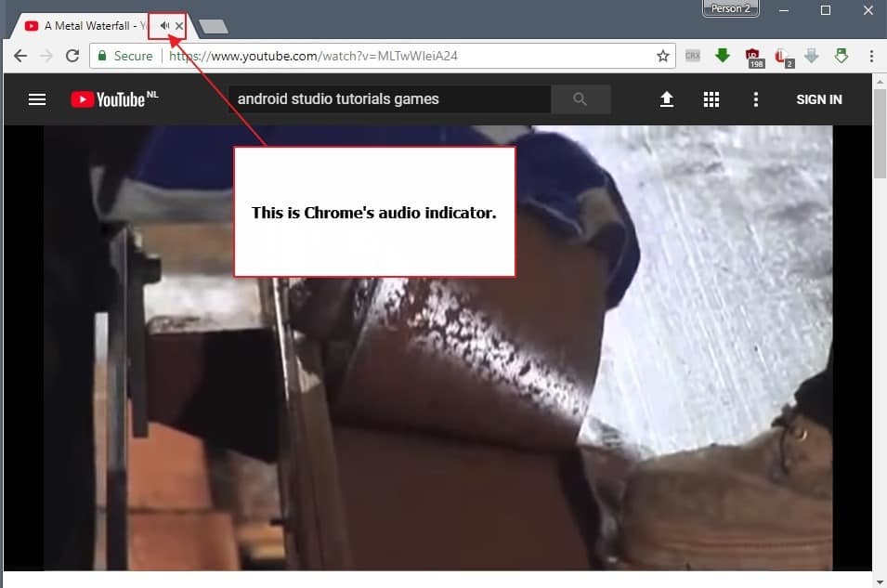Image resolution: width=887 pixels, height=588 pixels.
Task: Click the CRX extension icon
Action: [692, 56]
